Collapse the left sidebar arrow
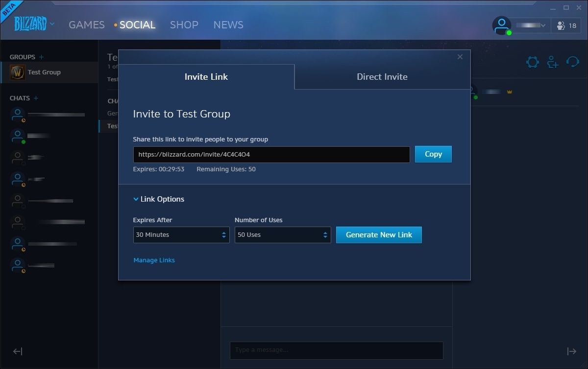The height and width of the screenshot is (369, 588). (x=18, y=351)
